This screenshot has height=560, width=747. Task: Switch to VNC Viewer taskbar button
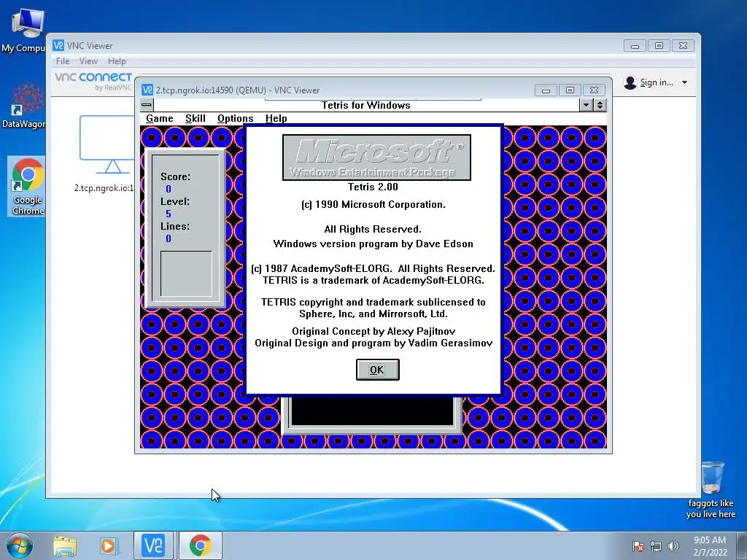pos(154,545)
